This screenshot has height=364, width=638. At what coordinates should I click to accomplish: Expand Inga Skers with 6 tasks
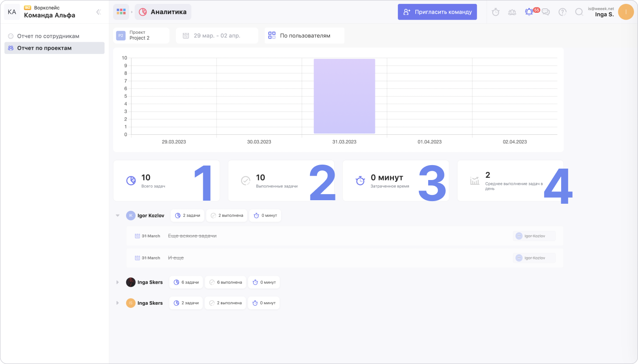118,282
